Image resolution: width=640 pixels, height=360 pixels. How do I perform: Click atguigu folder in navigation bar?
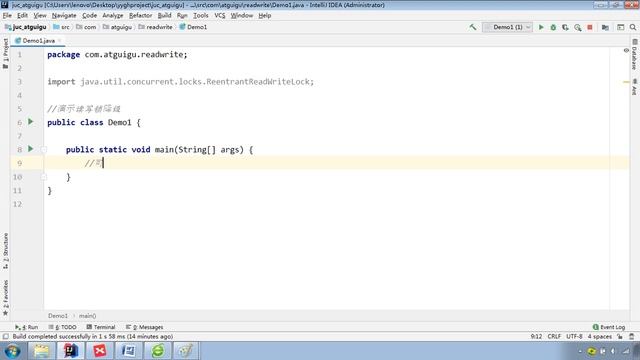pyautogui.click(x=118, y=27)
